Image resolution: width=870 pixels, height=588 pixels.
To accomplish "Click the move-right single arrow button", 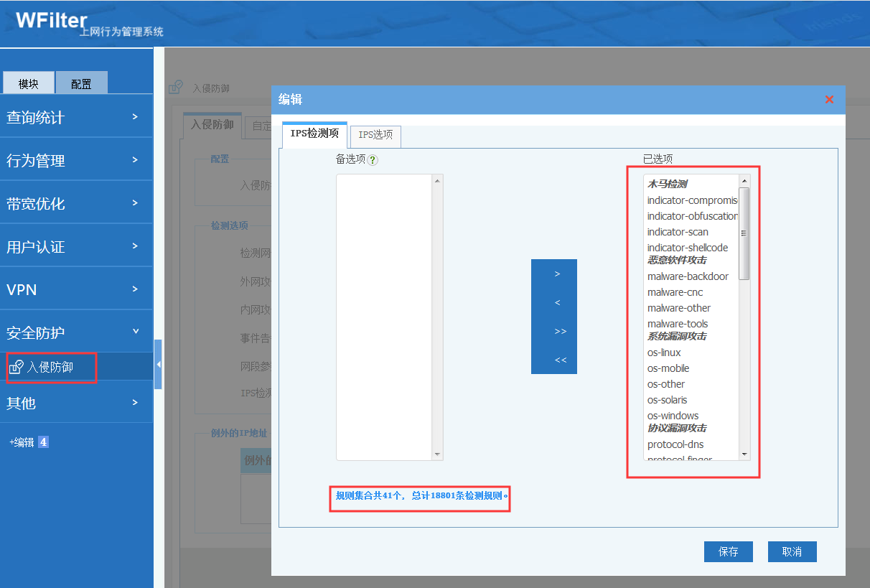I will 557,274.
